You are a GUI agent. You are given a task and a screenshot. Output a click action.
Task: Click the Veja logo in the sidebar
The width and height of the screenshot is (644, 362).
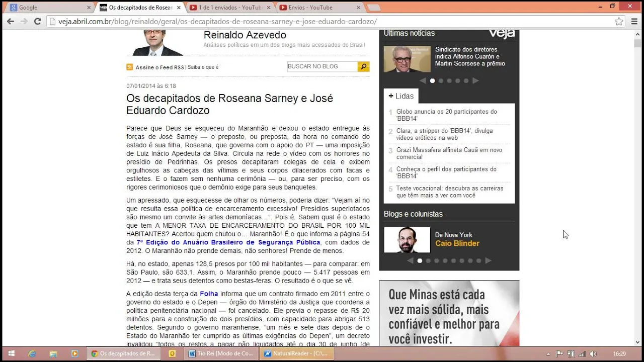point(502,34)
